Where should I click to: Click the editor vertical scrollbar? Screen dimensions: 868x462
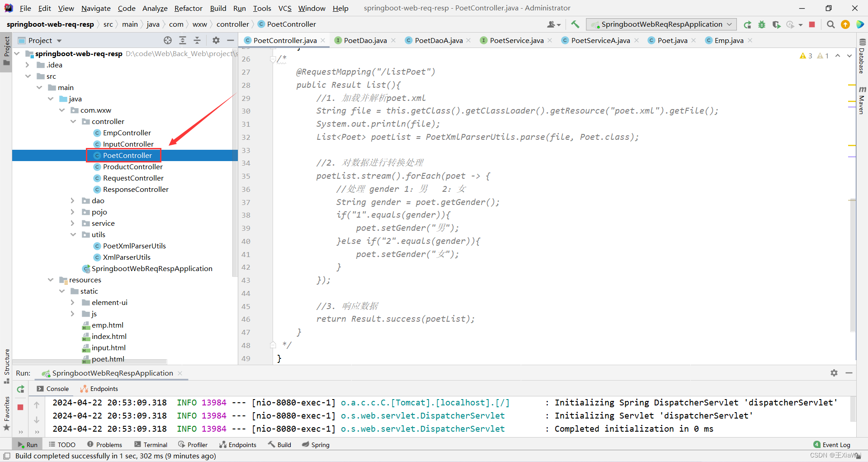click(x=853, y=266)
